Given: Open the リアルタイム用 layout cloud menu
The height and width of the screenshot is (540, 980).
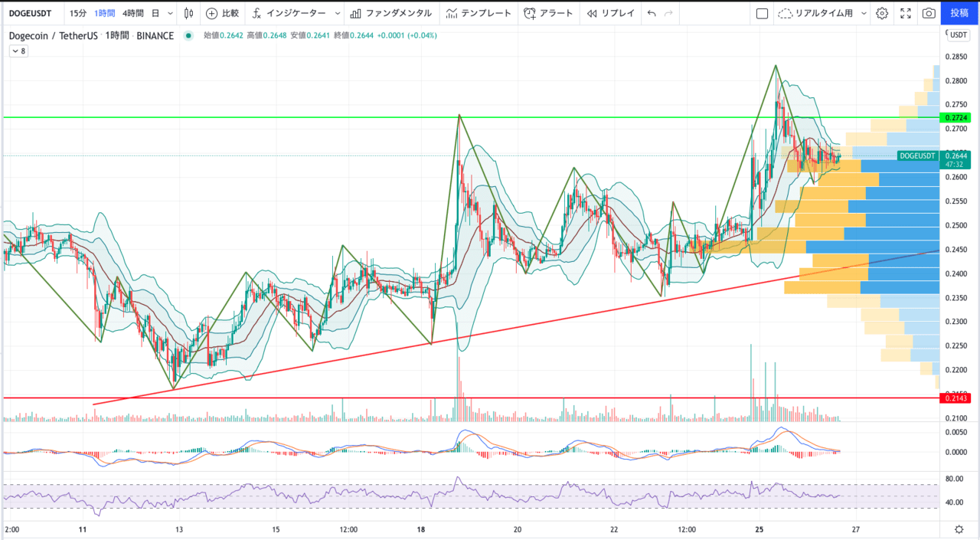Looking at the screenshot, I should [816, 13].
